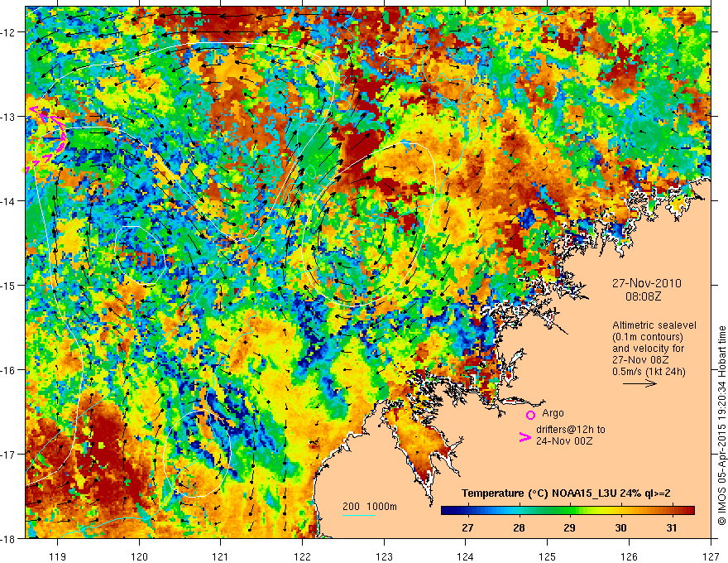Click the '27-Nov-2010' date text
The height and width of the screenshot is (563, 728).
647,283
